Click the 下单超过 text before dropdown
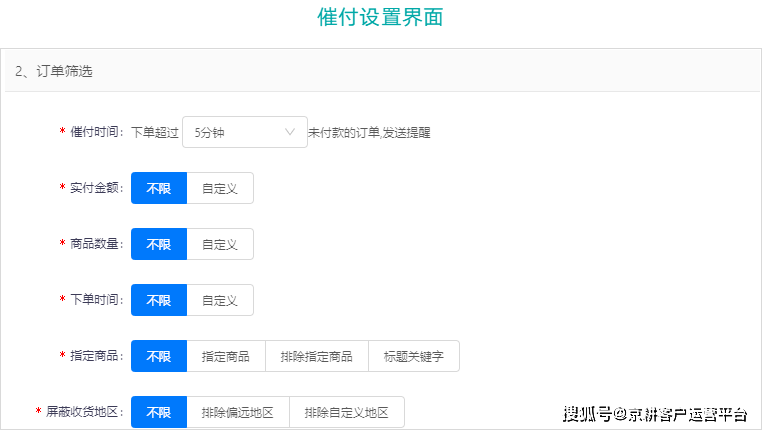This screenshot has width=762, height=431. click(x=155, y=132)
